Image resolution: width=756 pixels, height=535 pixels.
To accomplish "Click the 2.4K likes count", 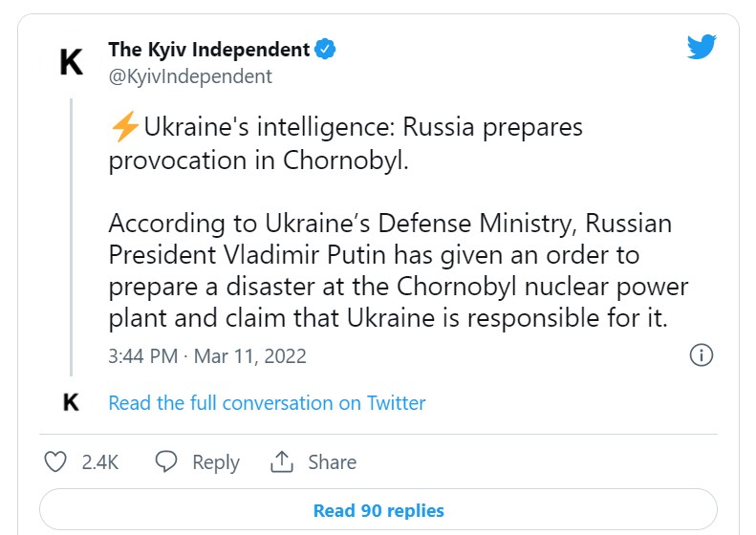I will pyautogui.click(x=99, y=462).
